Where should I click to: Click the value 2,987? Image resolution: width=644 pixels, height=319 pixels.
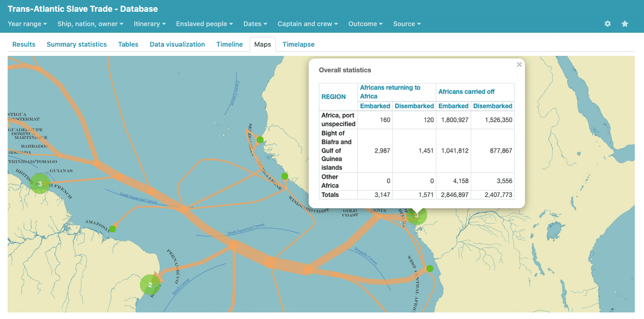click(x=381, y=151)
